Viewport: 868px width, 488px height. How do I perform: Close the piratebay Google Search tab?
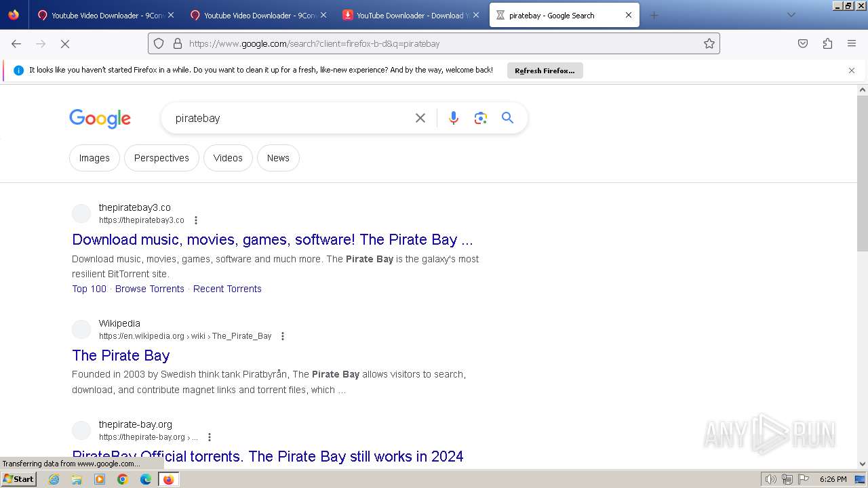click(x=629, y=15)
